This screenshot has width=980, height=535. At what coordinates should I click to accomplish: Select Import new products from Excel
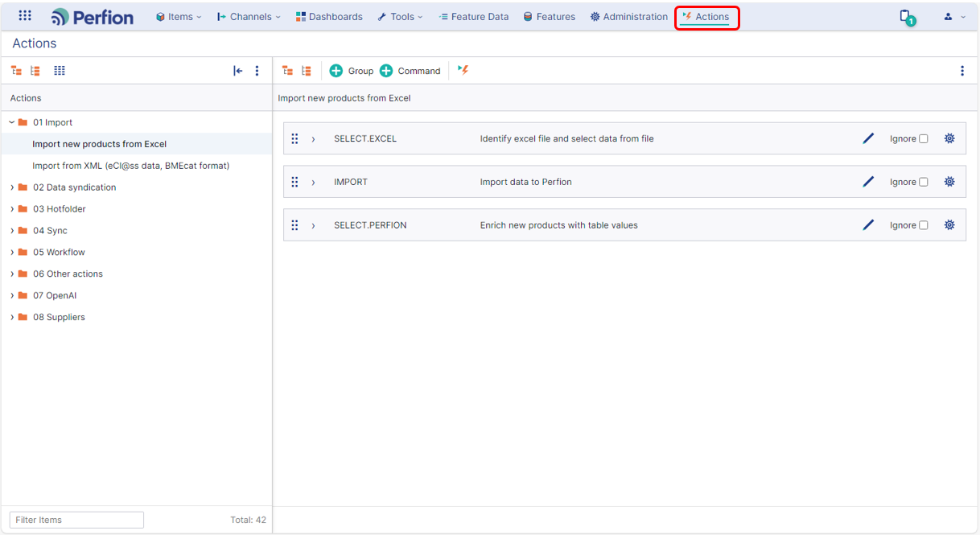99,144
